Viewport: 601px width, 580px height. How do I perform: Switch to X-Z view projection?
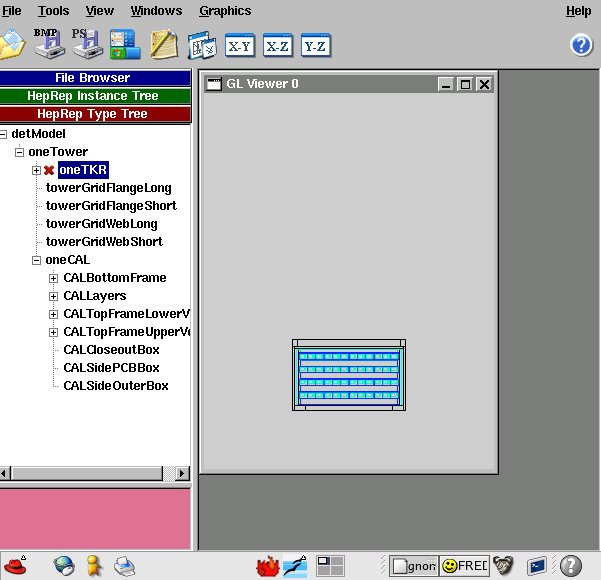click(x=277, y=46)
